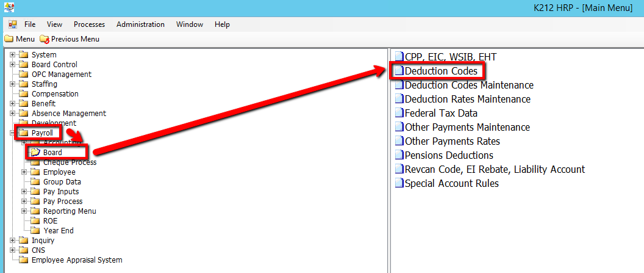Click the folder icon next to Absence Management
This screenshot has height=273, width=644.
(24, 114)
